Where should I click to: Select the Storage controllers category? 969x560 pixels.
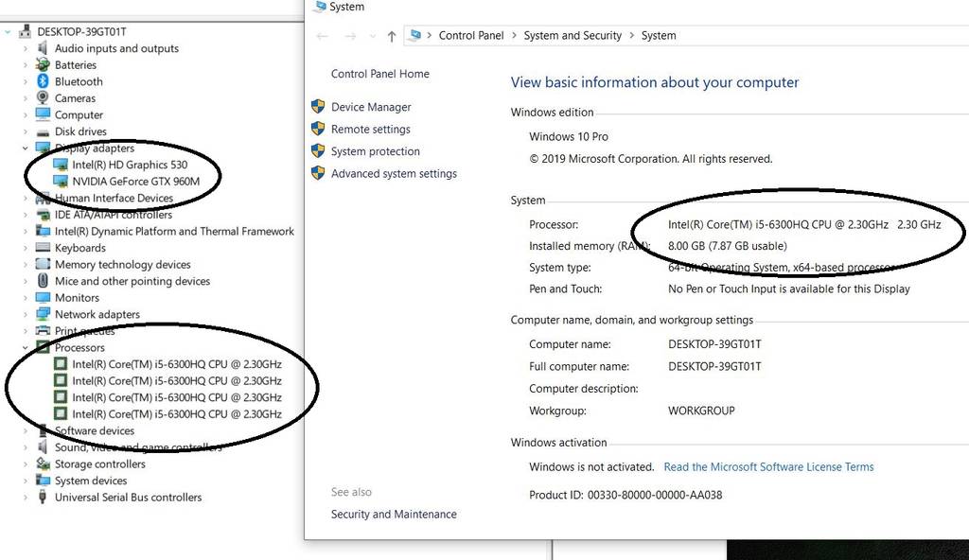(100, 464)
